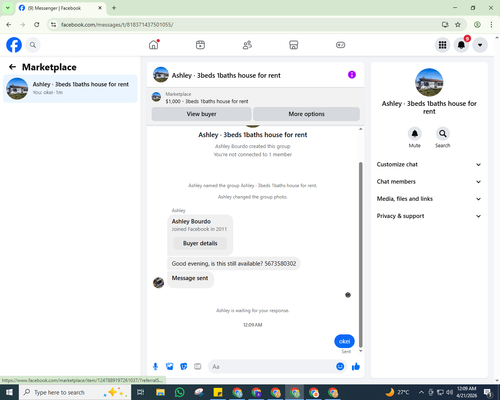Open the Facebook search magnifier
The height and width of the screenshot is (400, 500).
pos(33,45)
